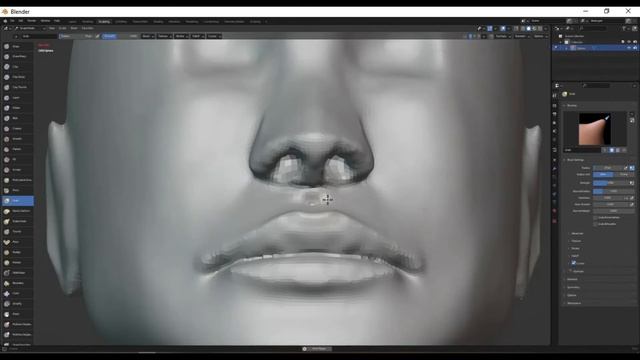Open the Render menu
640x360 pixels.
pos(31,21)
